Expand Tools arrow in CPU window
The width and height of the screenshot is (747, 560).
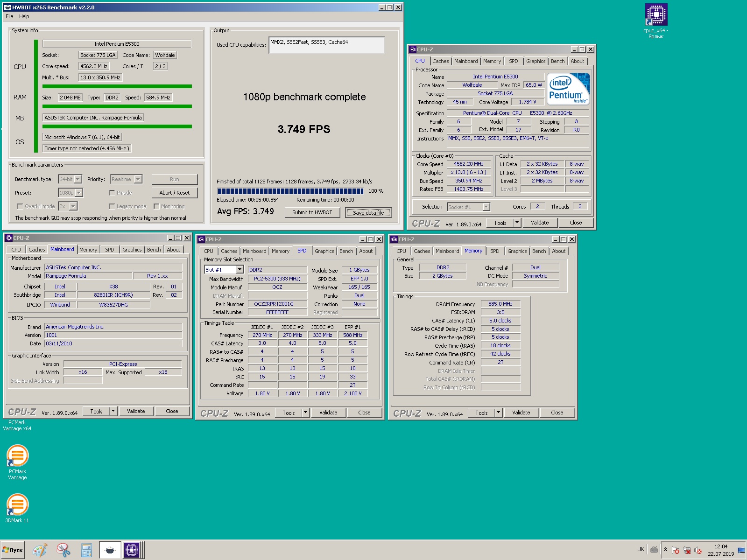pyautogui.click(x=517, y=223)
